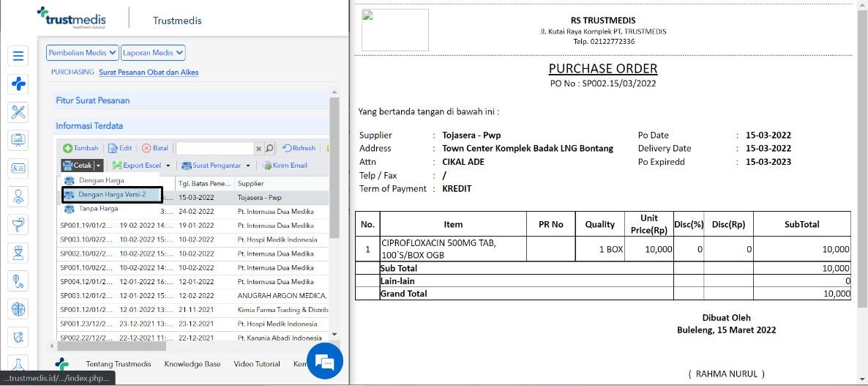Select the ANUGRAH ARGON MEDICA order row
The image size is (868, 386).
point(192,296)
